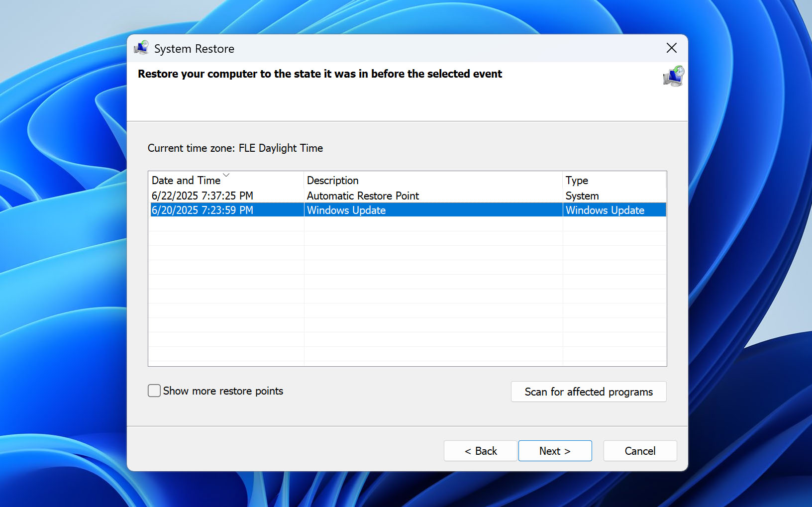Screen dimensions: 812x507
Task: Click the Automatic Restore Point description
Action: click(363, 196)
